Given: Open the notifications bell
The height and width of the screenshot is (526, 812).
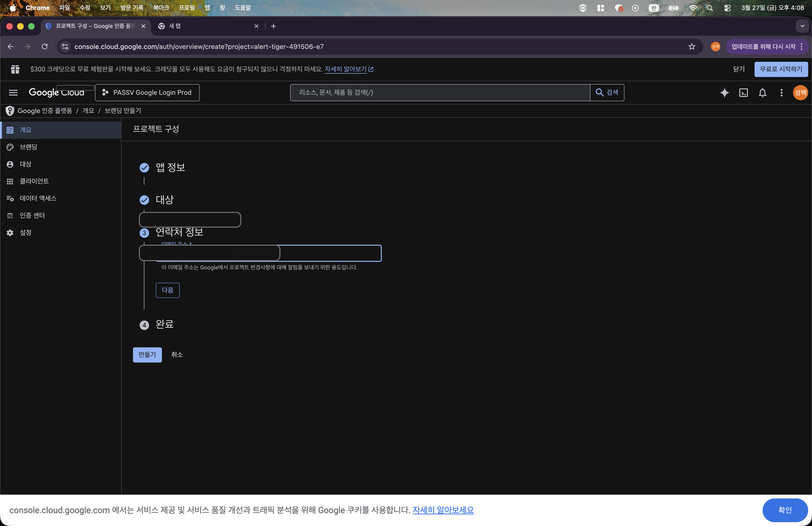Looking at the screenshot, I should [762, 92].
